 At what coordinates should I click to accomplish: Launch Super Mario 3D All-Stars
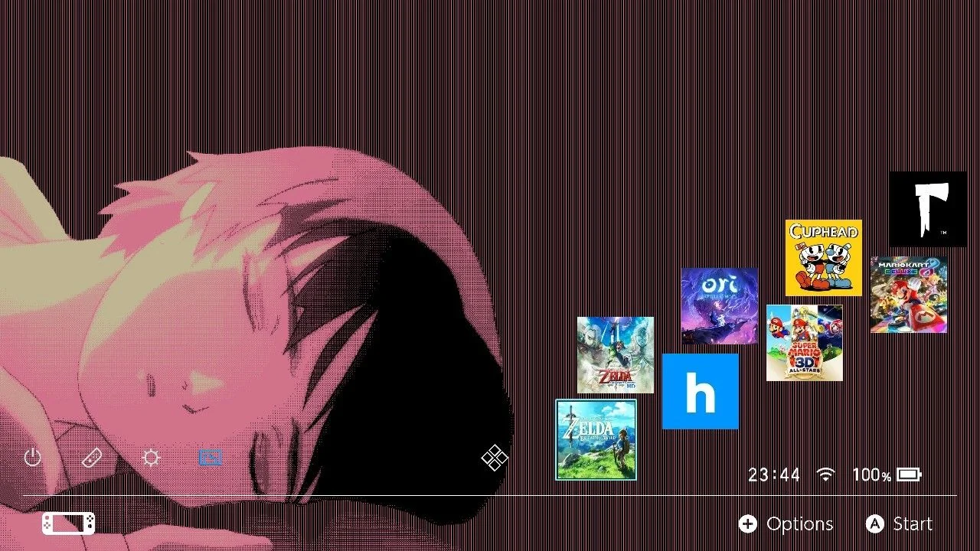click(x=805, y=343)
